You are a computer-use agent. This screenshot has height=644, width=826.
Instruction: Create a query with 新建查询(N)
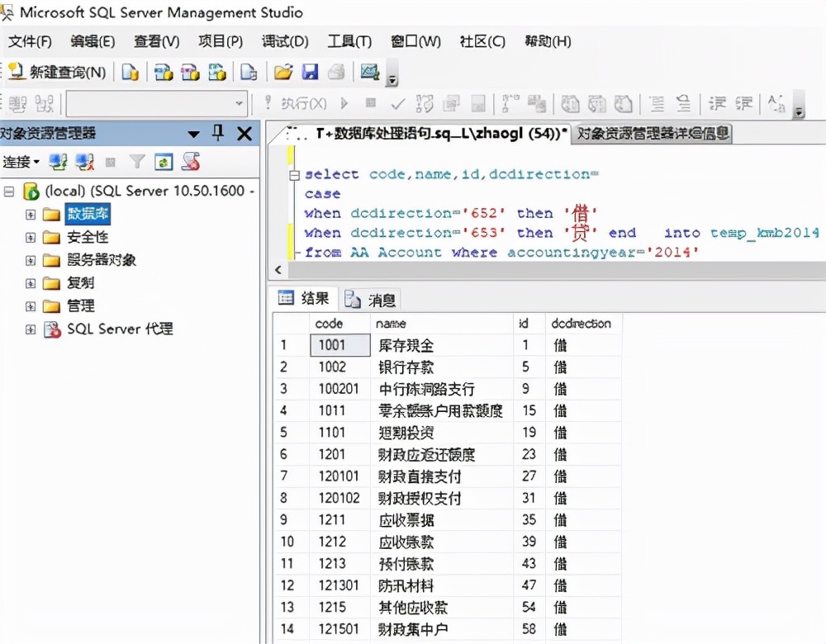[x=59, y=73]
